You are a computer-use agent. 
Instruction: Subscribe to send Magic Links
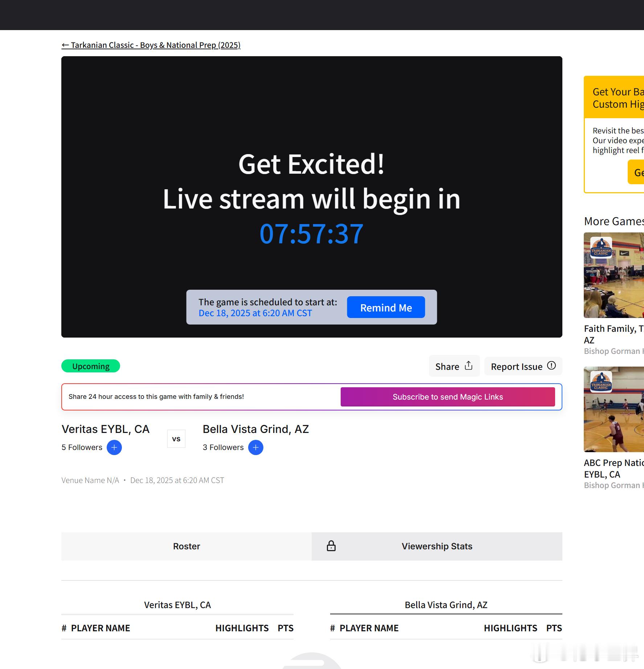coord(448,397)
